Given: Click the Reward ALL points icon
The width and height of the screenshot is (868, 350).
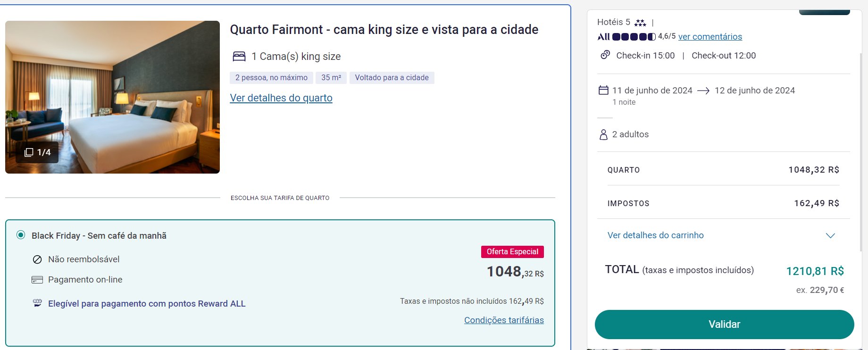Looking at the screenshot, I should (37, 303).
